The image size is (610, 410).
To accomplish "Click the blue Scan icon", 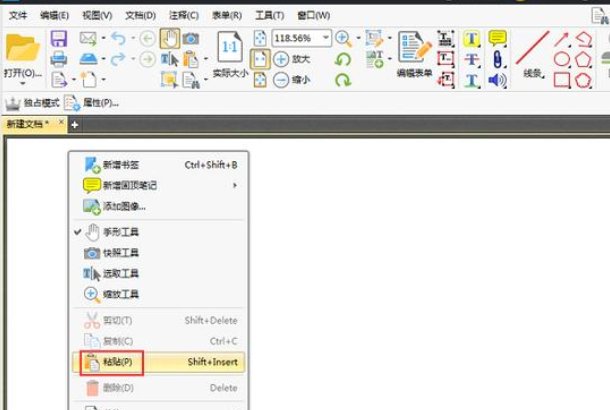I will pyautogui.click(x=88, y=59).
